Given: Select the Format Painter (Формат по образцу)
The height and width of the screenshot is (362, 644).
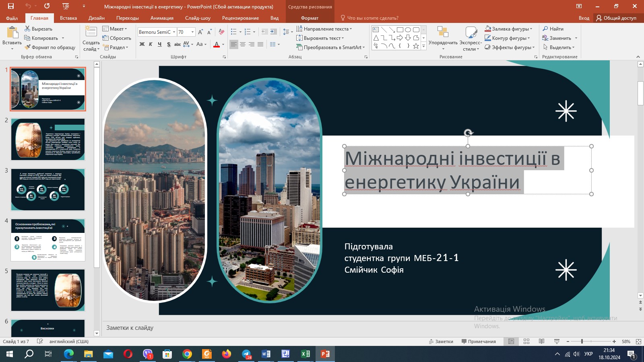Looking at the screenshot, I should coord(50,47).
